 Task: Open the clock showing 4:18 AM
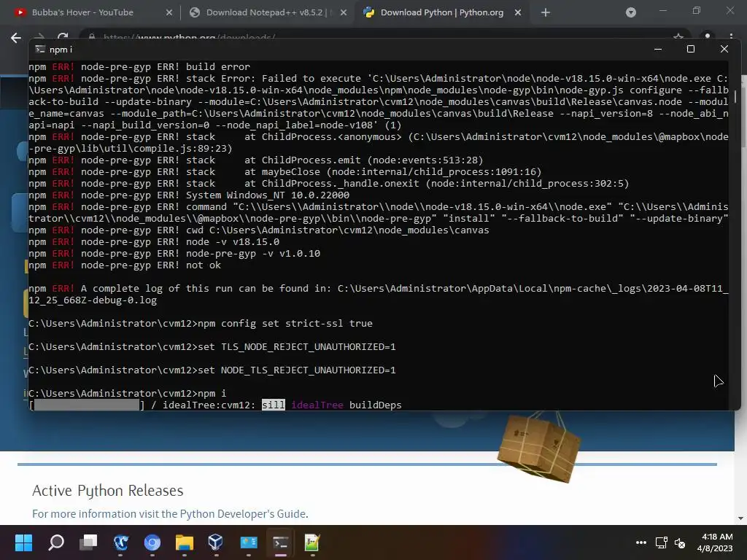point(716,542)
